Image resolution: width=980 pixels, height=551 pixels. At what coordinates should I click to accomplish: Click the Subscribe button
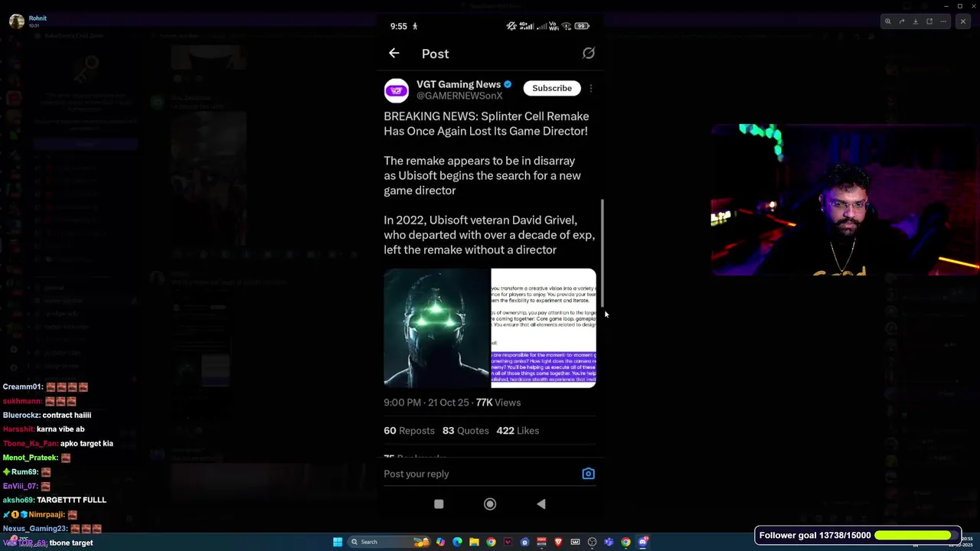click(552, 88)
